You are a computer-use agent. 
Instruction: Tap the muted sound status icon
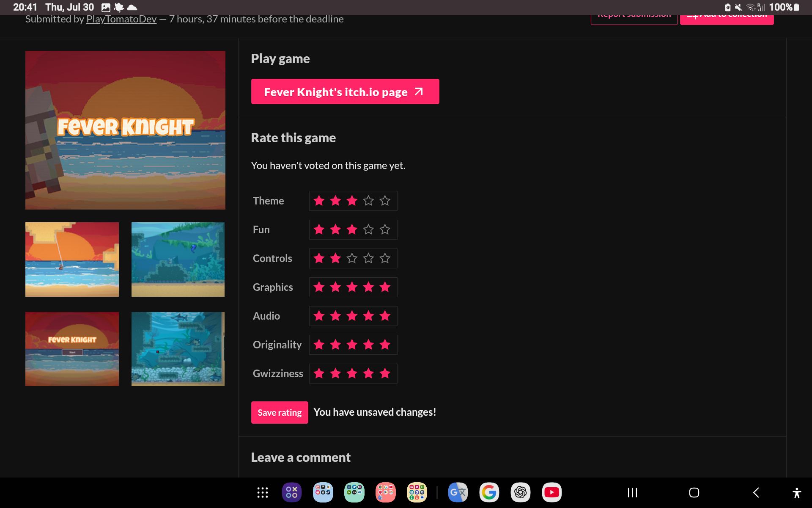(x=738, y=7)
